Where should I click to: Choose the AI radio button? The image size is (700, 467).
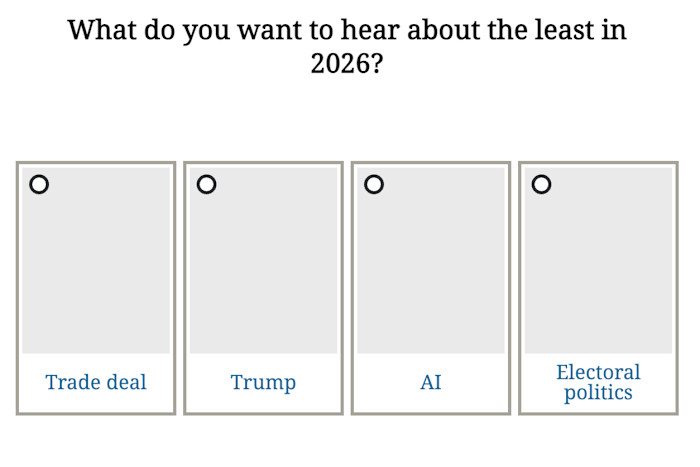click(x=374, y=184)
